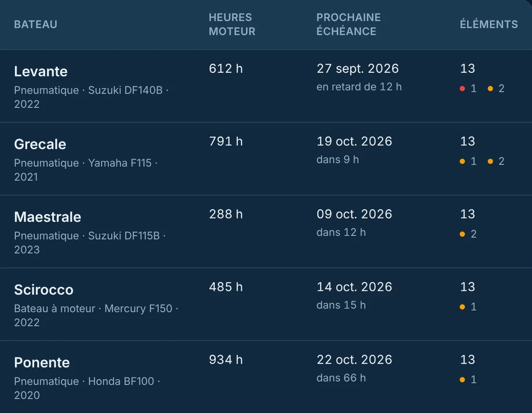Image resolution: width=532 pixels, height=413 pixels.
Task: Open the Levante boat entry
Action: click(x=41, y=71)
